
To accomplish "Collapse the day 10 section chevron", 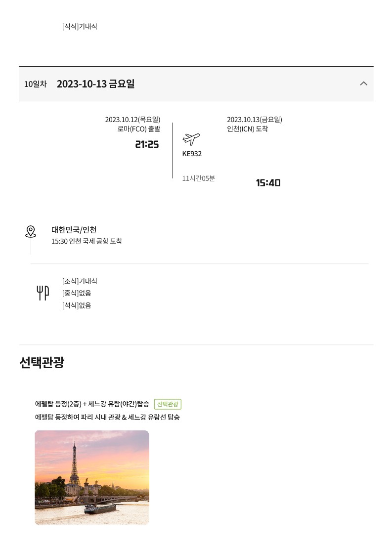I will point(363,84).
